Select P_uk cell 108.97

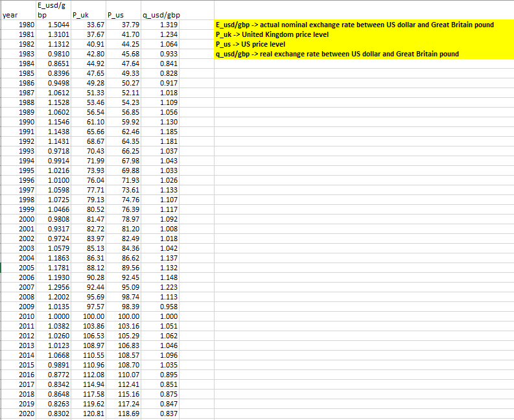[x=89, y=345]
